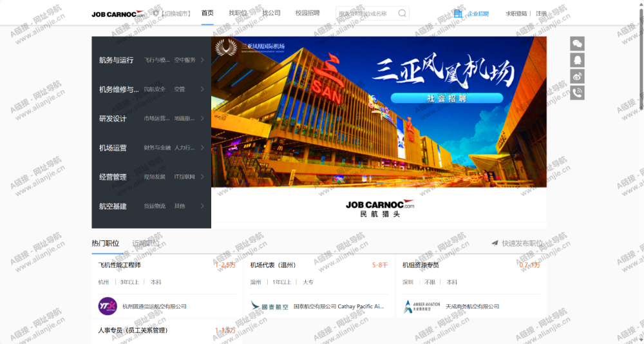
Task: Click 其他 subcategory
Action: point(180,206)
